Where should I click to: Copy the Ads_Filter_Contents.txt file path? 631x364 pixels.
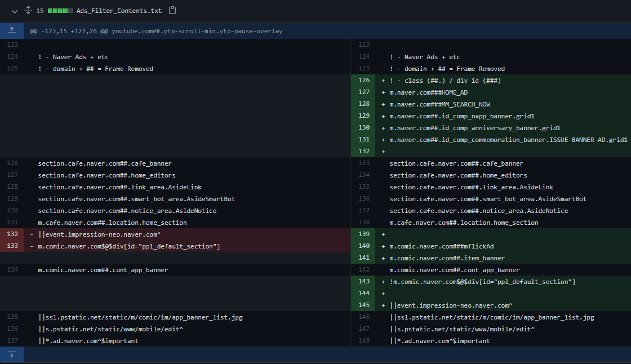(172, 11)
